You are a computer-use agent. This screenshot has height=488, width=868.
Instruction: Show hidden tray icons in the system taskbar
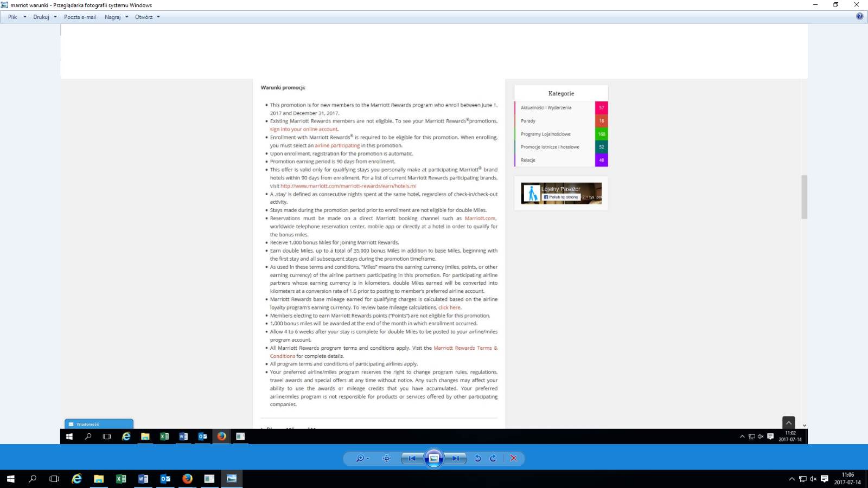[792, 479]
